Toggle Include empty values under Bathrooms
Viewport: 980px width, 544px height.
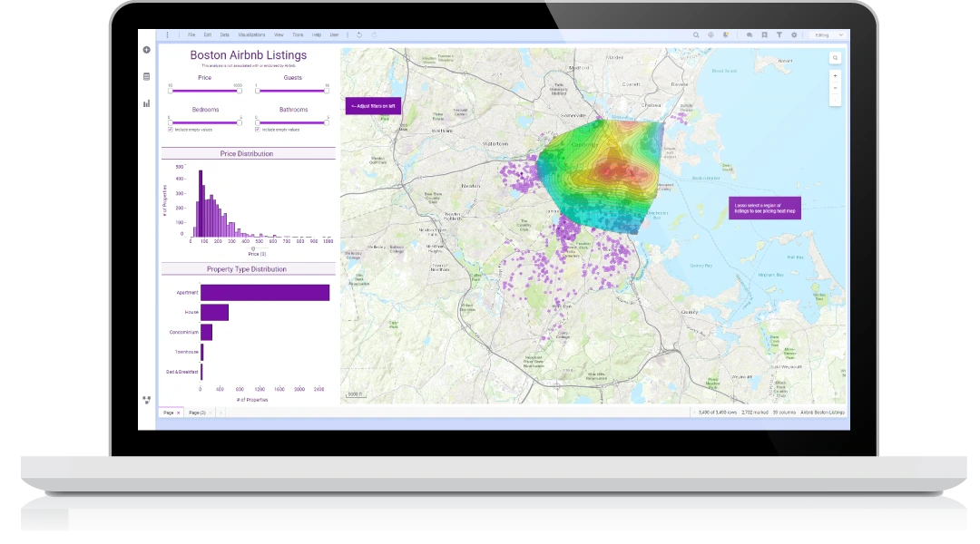click(258, 130)
